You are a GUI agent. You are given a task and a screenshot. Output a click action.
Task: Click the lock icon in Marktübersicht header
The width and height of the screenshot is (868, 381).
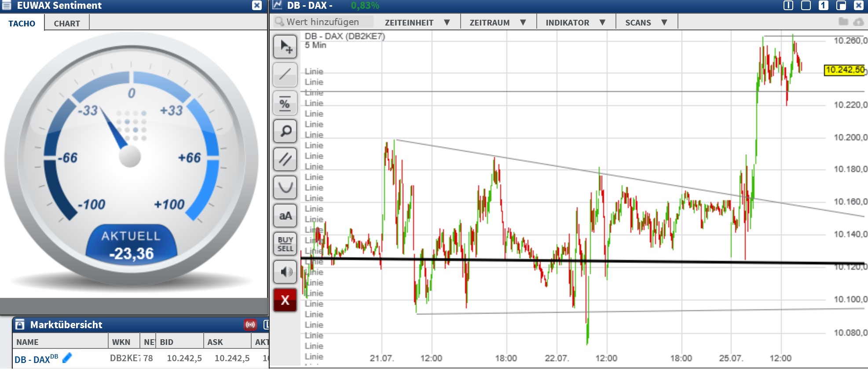click(x=20, y=325)
